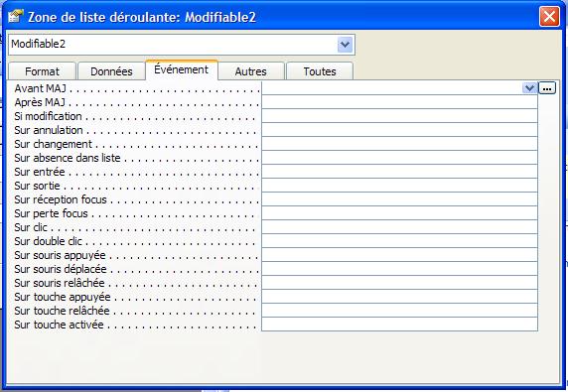568x392 pixels.
Task: Click the Sur touche activée value field
Action: 399,325
